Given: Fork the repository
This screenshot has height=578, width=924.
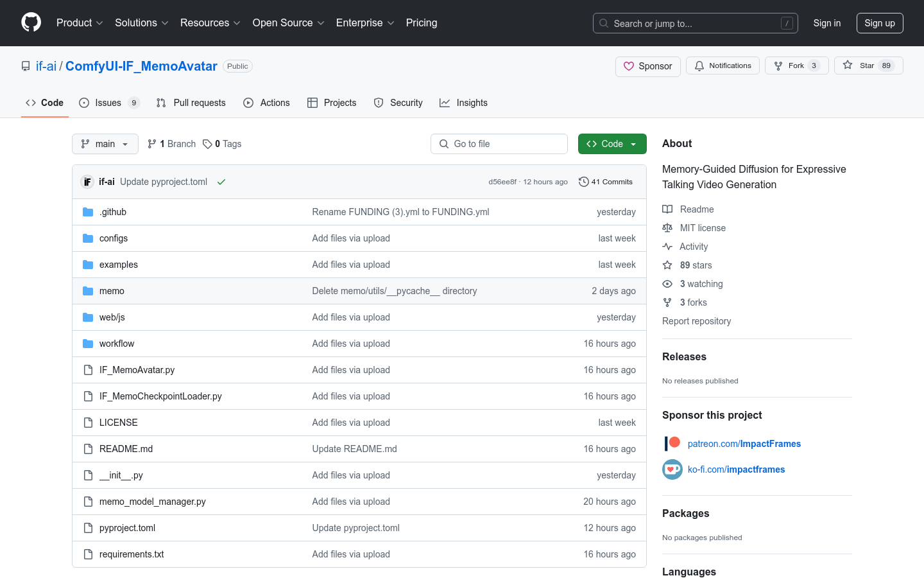Looking at the screenshot, I should click(x=797, y=66).
